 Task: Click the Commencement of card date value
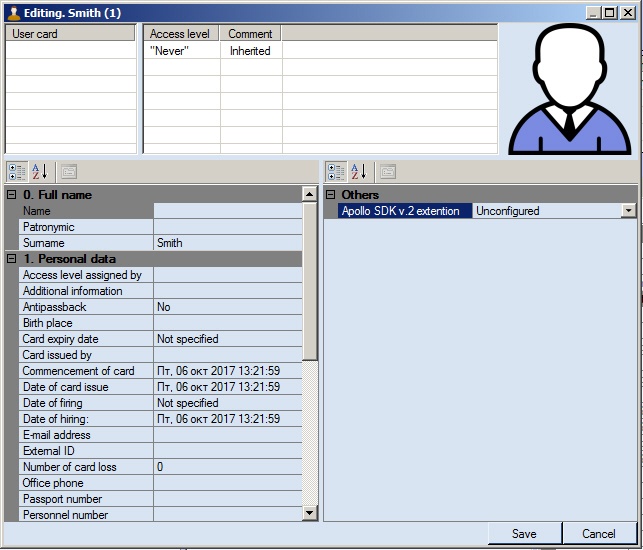pyautogui.click(x=228, y=371)
